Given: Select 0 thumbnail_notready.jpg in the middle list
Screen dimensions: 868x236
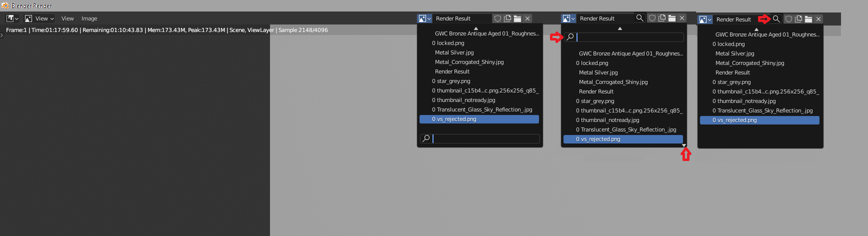Looking at the screenshot, I should coord(623,120).
